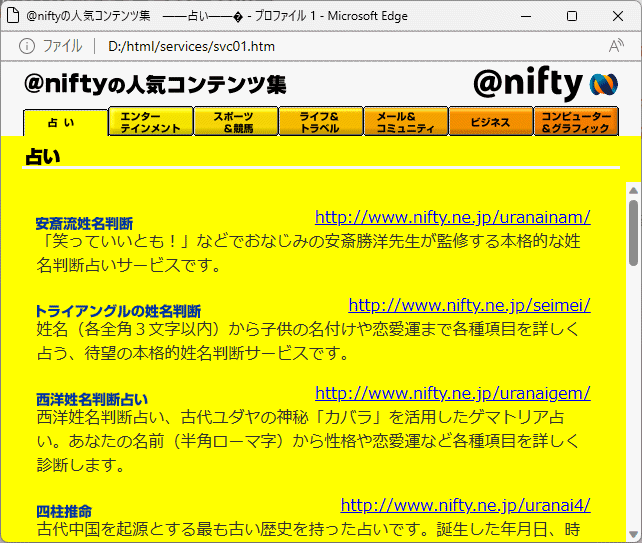Close the Edge window
This screenshot has height=543, width=642.
click(x=617, y=16)
